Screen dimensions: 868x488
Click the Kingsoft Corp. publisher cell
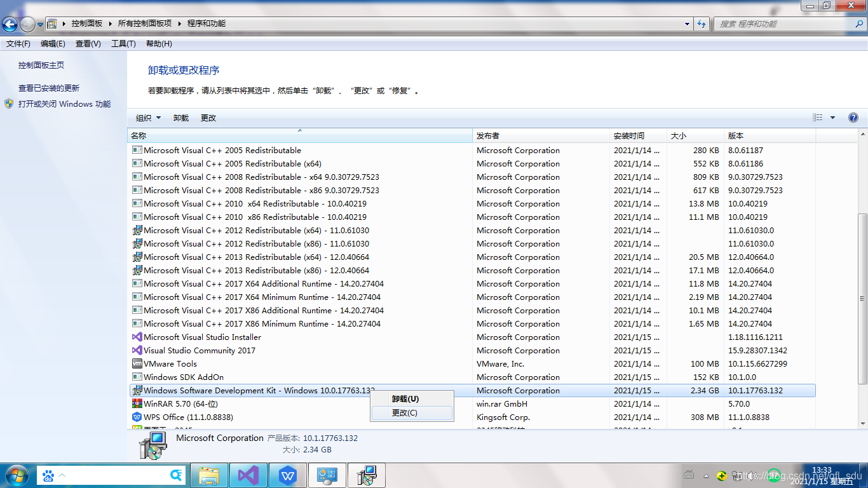(x=503, y=417)
